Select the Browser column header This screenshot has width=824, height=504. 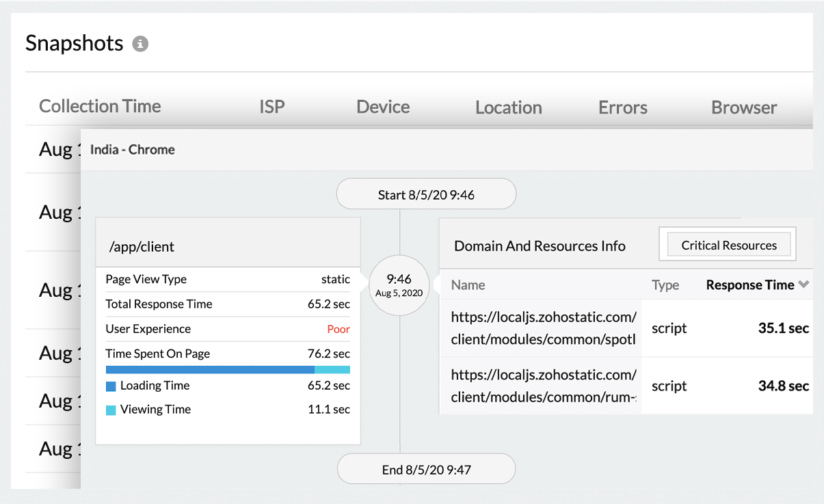pyautogui.click(x=744, y=107)
